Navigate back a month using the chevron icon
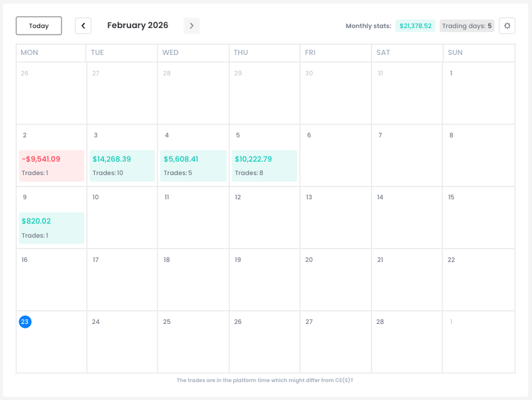Screen dimensions: 532x400 (x=83, y=26)
